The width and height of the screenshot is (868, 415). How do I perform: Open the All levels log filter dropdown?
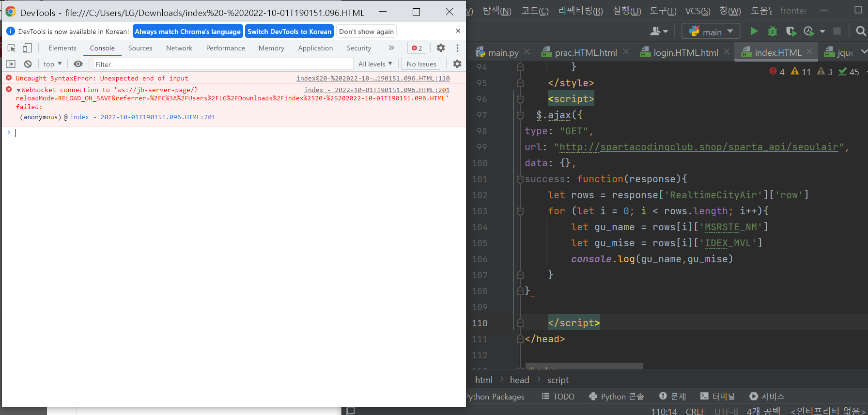375,64
